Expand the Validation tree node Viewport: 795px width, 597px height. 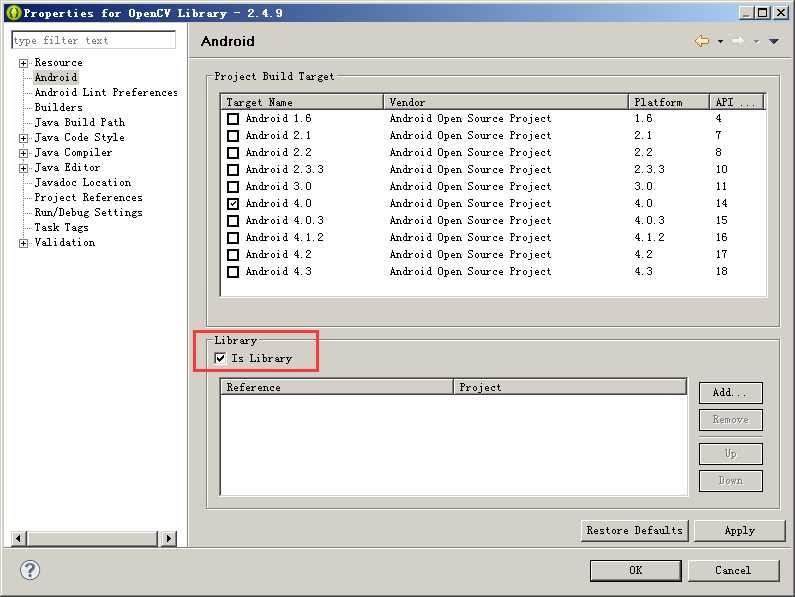pos(23,243)
